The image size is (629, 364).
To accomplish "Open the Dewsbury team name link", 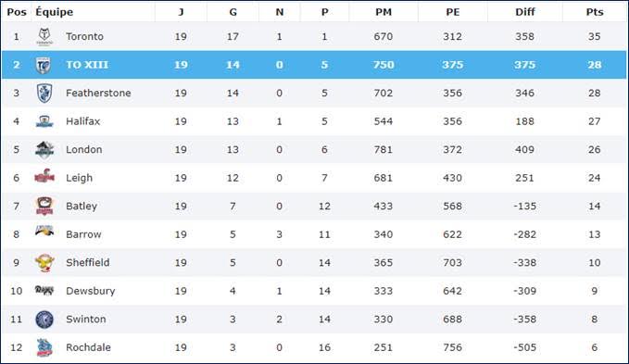I will [x=90, y=291].
